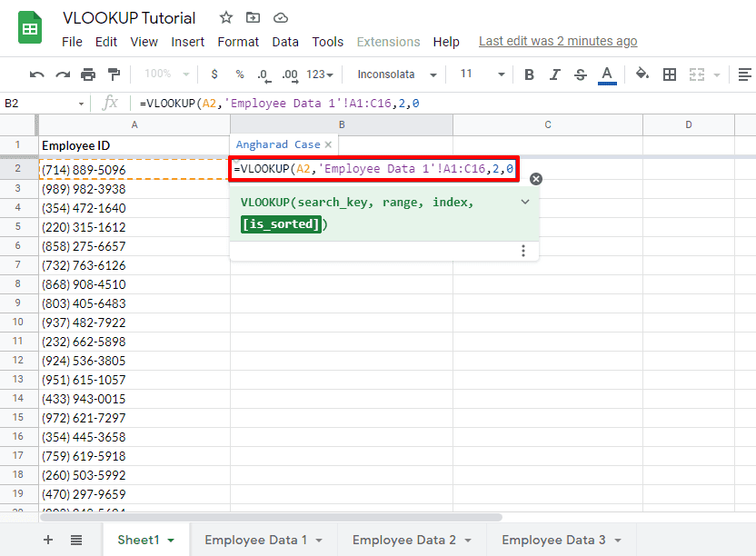Open the Borders tool
Screen dimensions: 756x556
670,74
